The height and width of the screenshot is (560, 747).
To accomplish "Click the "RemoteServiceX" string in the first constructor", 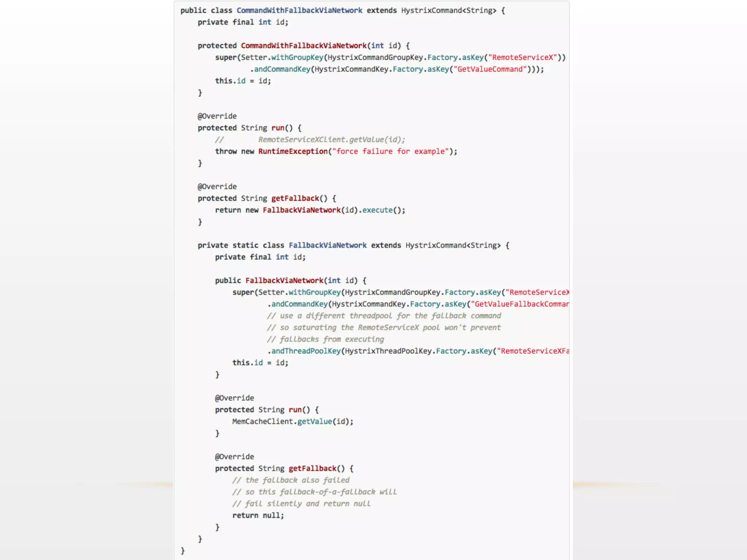I will 522,58.
